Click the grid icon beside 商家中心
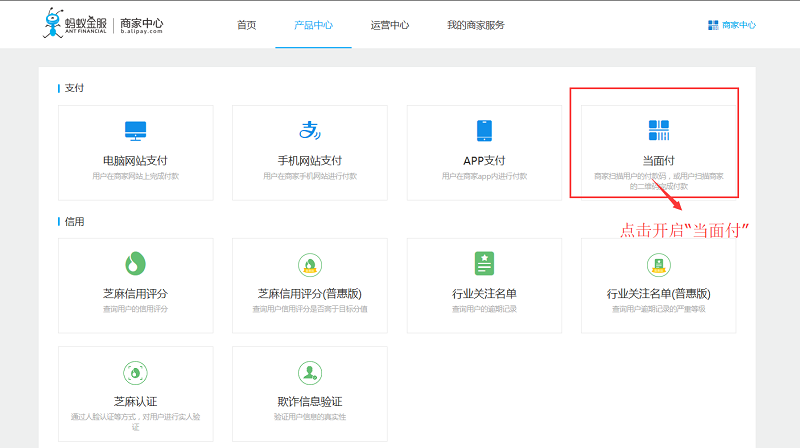 pyautogui.click(x=713, y=25)
